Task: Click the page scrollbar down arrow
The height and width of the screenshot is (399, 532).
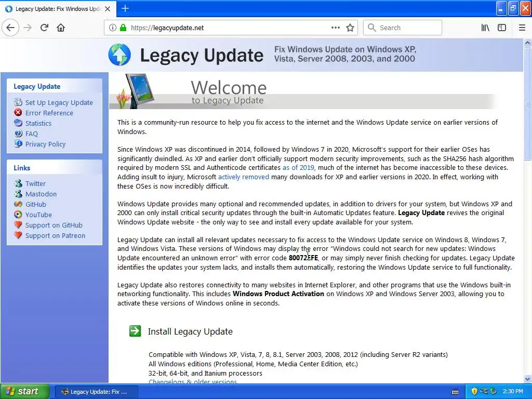Action: pyautogui.click(x=528, y=379)
